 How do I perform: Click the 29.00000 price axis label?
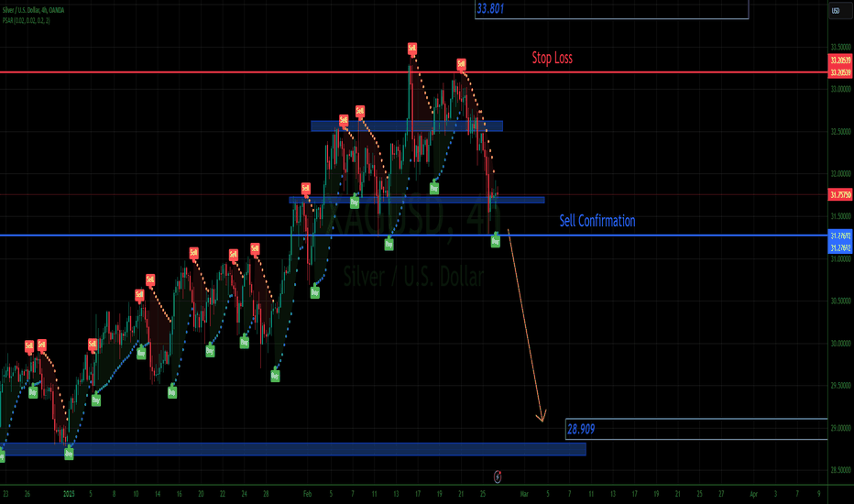click(840, 428)
